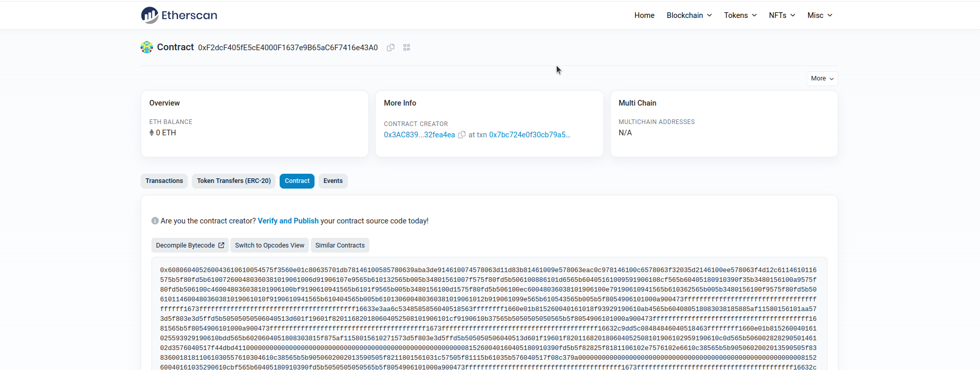980x370 pixels.
Task: Open creator address 0x3AC839...32fea4ea
Action: point(419,135)
